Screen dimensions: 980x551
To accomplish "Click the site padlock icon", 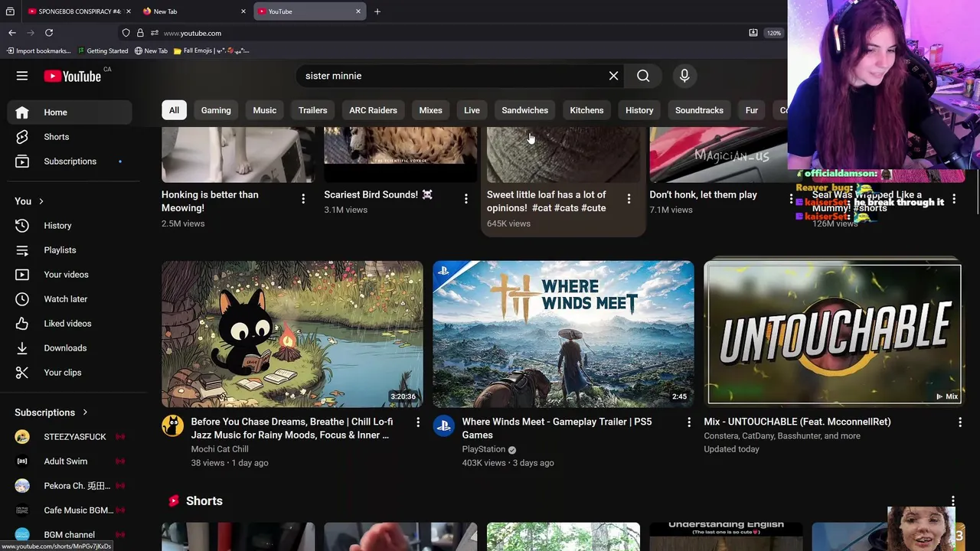I will pos(140,33).
